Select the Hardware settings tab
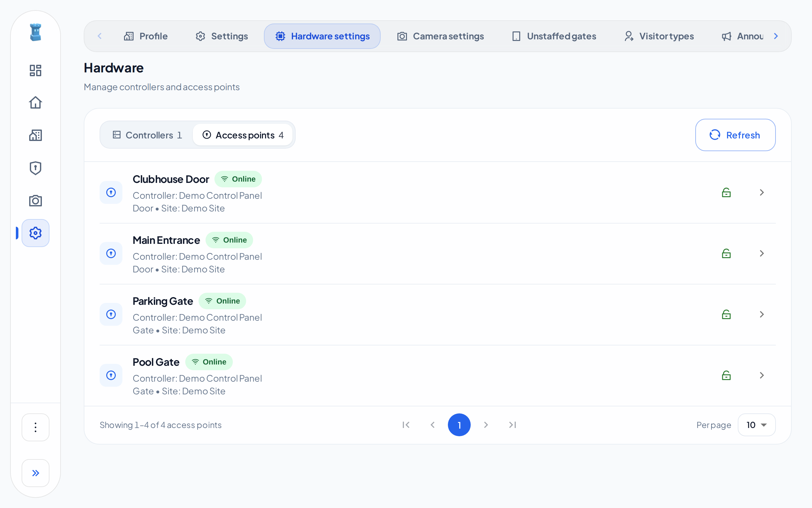This screenshot has width=812, height=508. 322,36
